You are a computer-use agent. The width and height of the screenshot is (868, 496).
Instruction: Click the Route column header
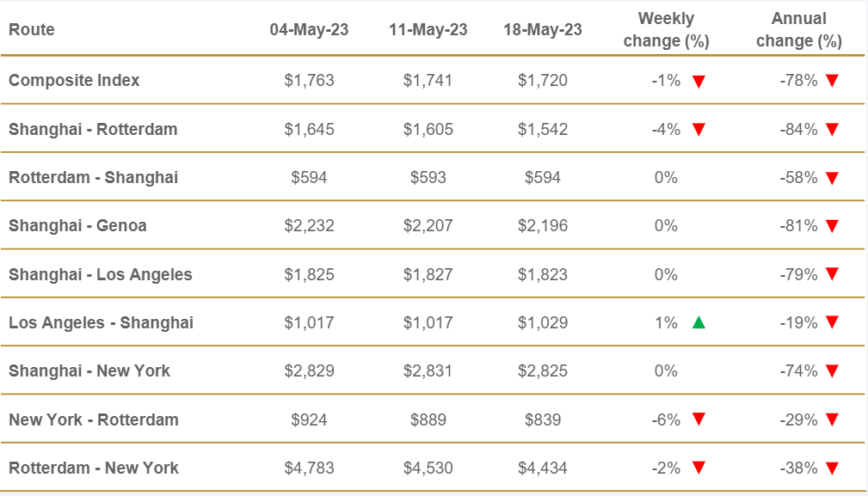point(32,30)
